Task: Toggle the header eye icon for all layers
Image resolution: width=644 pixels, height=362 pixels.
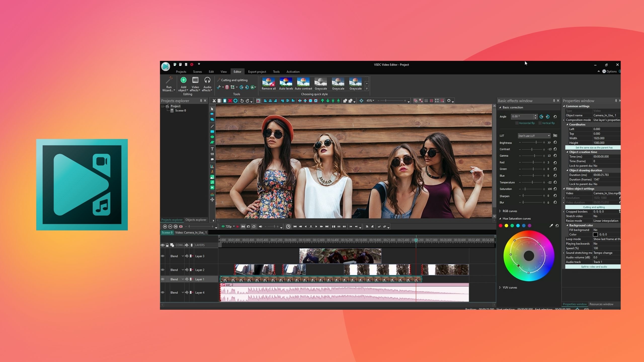Action: [163, 245]
